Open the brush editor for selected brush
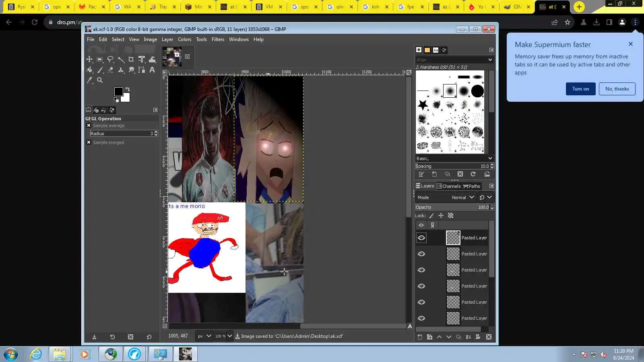The height and width of the screenshot is (362, 644). tap(421, 174)
